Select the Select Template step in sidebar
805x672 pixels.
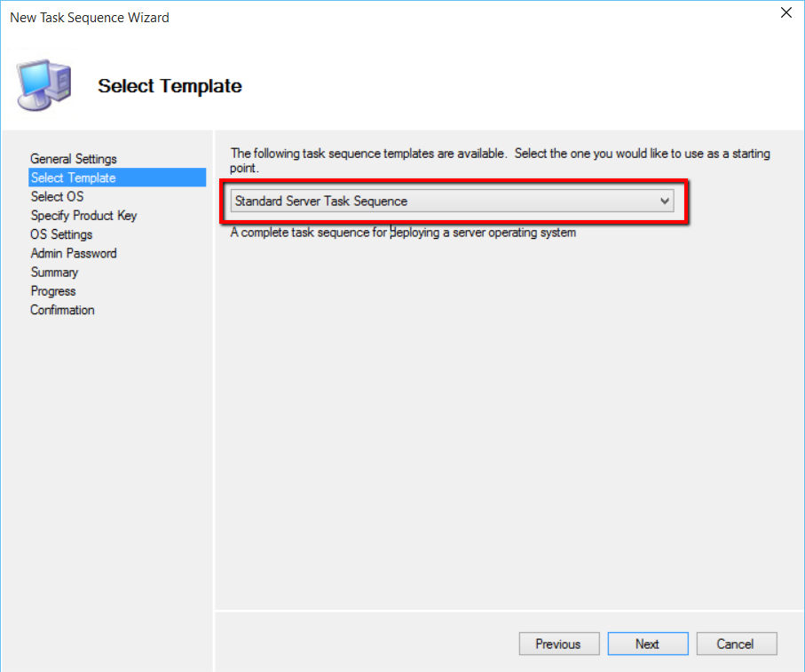pyautogui.click(x=74, y=178)
